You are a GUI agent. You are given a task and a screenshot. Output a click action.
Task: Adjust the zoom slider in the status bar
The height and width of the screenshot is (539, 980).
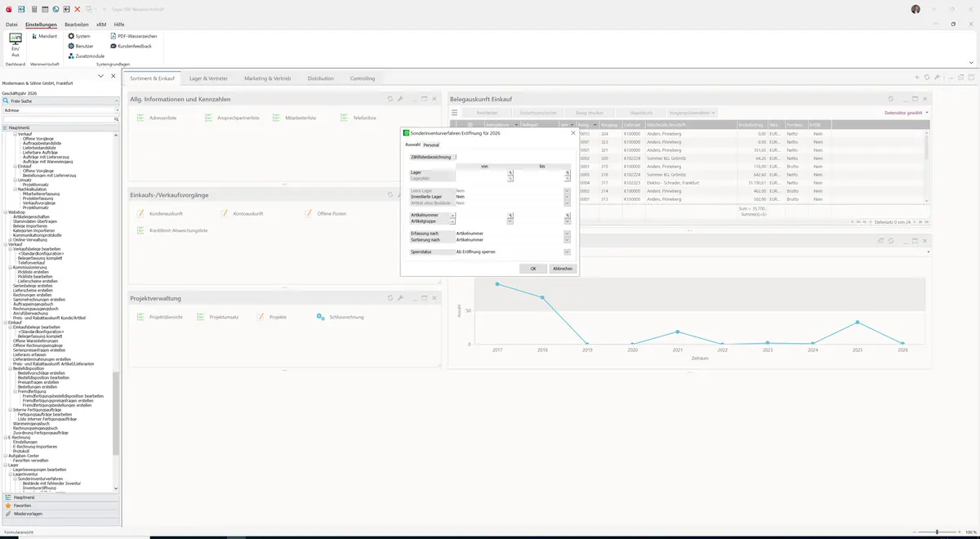click(x=937, y=532)
